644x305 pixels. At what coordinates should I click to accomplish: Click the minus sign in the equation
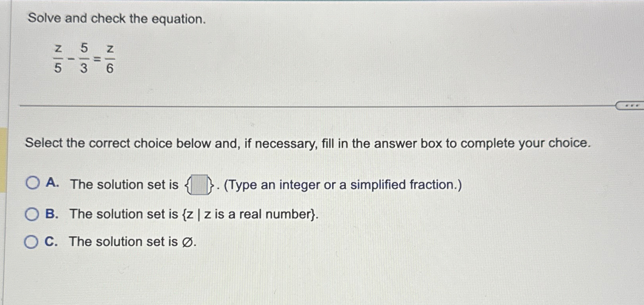pos(70,59)
